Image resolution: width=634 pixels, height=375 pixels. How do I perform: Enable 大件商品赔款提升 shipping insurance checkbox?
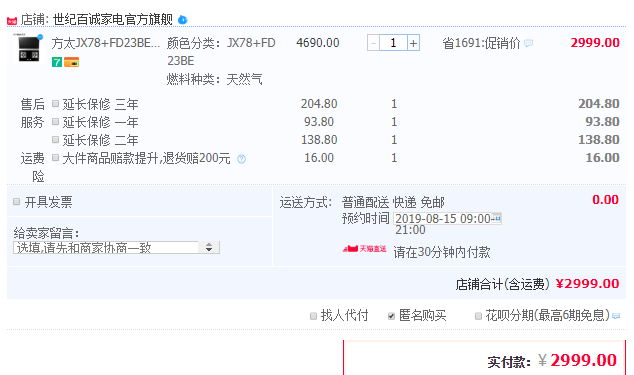56,158
